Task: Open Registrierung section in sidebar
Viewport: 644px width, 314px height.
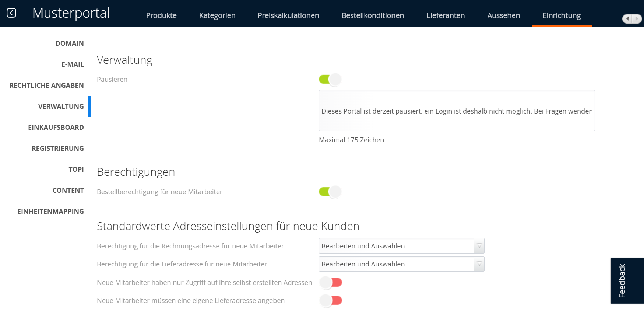Action: (58, 149)
